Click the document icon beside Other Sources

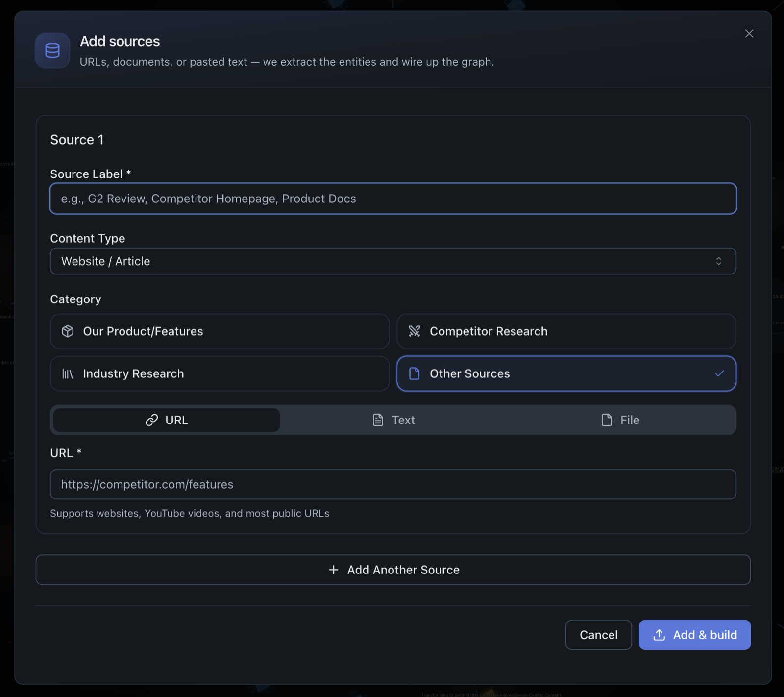point(415,373)
